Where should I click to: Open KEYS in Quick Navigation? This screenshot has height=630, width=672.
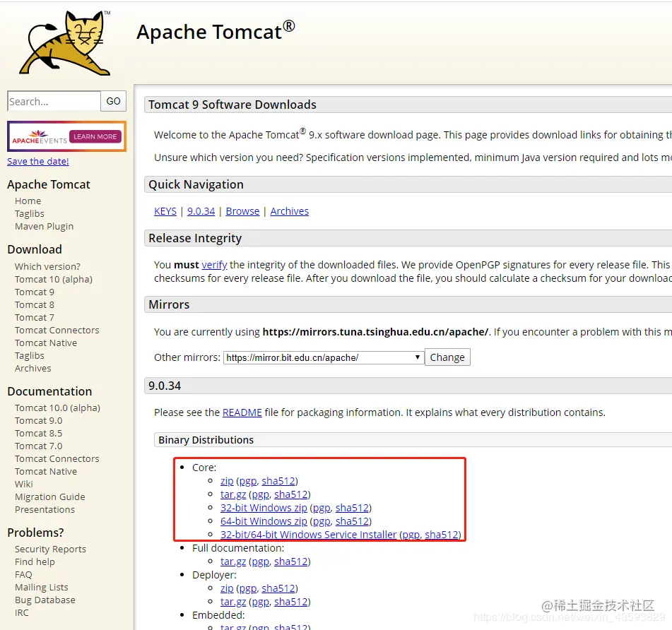(165, 211)
